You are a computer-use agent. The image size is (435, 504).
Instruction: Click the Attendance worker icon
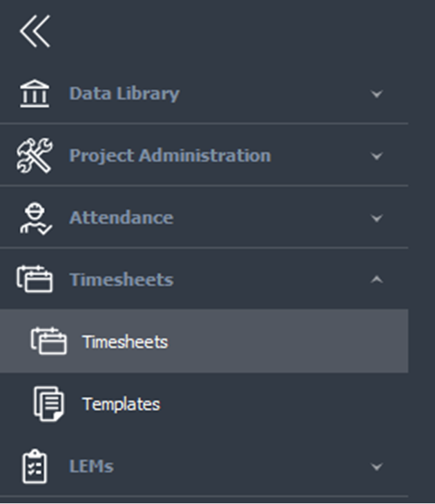(x=36, y=218)
